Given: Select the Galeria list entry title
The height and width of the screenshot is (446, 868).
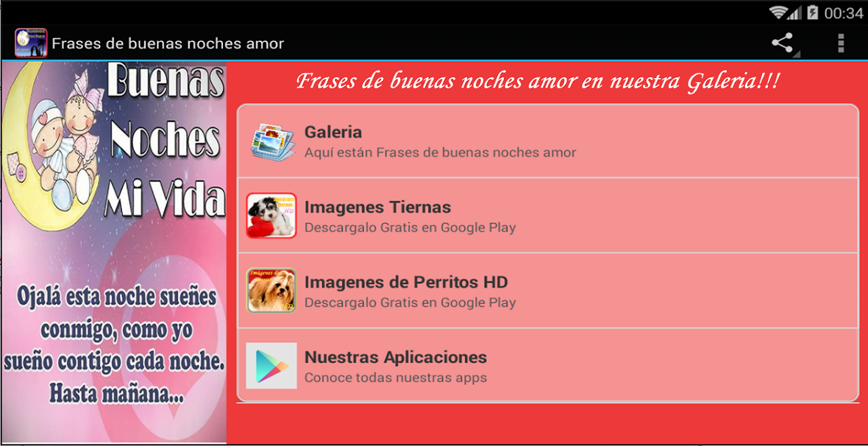Looking at the screenshot, I should pos(333,132).
